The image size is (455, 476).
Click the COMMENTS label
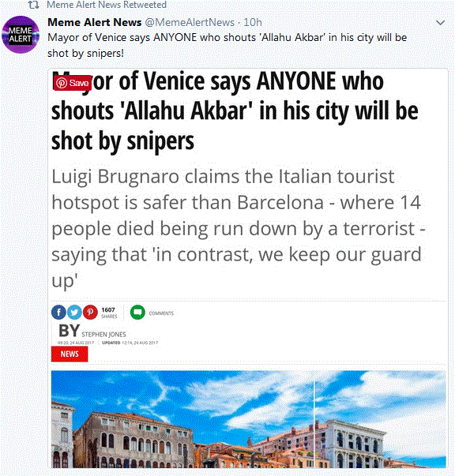click(x=161, y=313)
